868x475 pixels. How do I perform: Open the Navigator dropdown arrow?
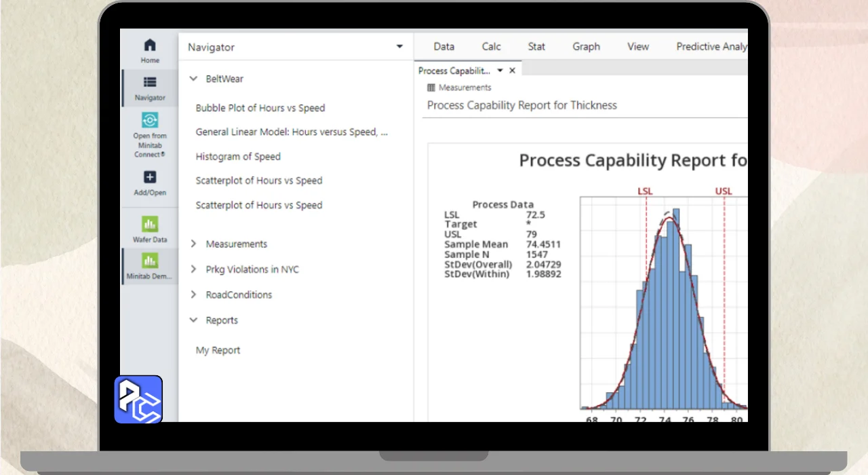[399, 47]
